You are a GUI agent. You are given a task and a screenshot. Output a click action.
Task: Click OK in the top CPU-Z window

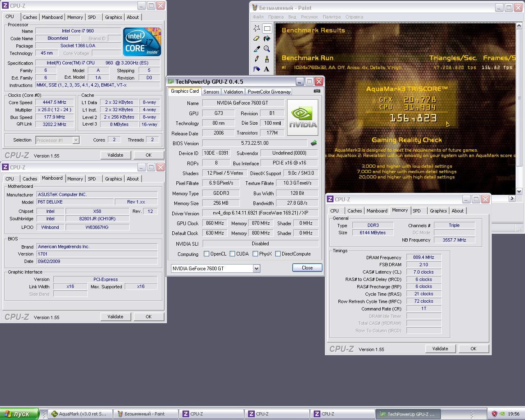click(148, 155)
